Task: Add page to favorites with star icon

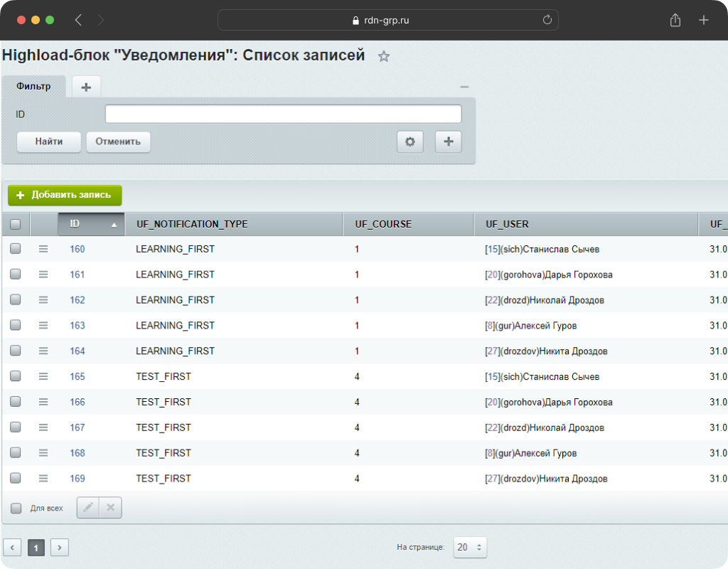Action: [384, 56]
